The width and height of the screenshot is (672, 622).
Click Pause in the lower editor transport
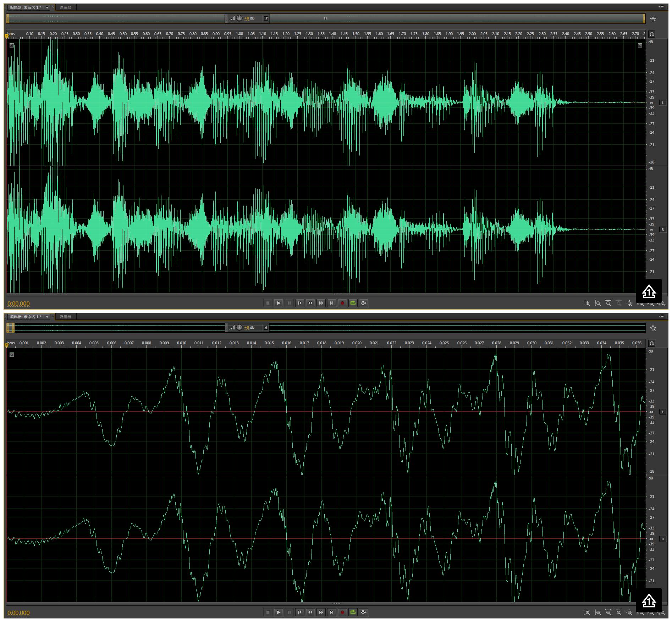tap(289, 612)
